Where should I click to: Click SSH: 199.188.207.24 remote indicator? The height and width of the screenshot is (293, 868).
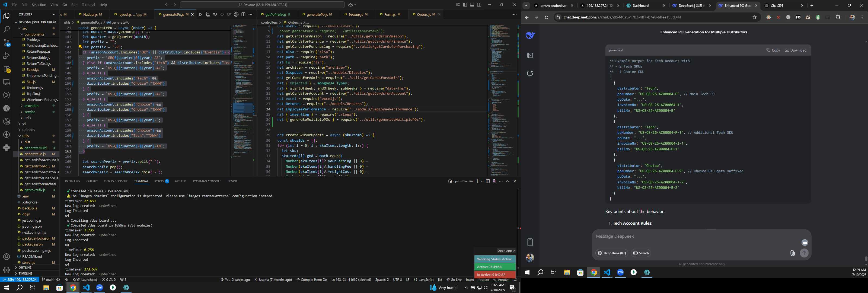20,279
